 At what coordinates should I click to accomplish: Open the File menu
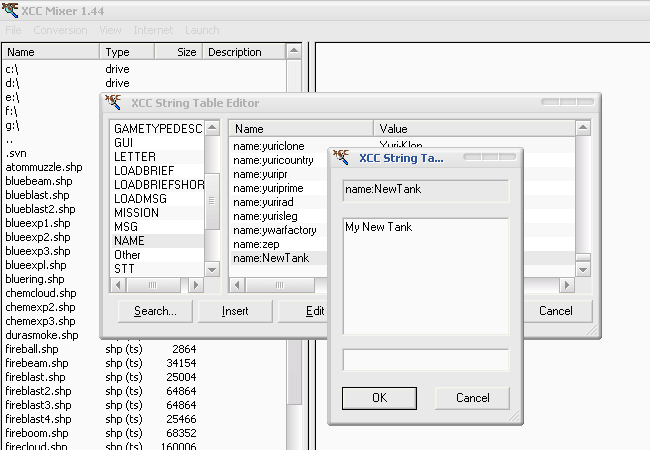[14, 30]
